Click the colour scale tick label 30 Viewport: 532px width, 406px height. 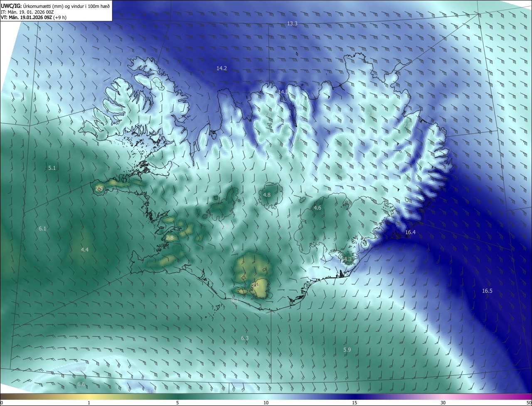[x=443, y=403]
